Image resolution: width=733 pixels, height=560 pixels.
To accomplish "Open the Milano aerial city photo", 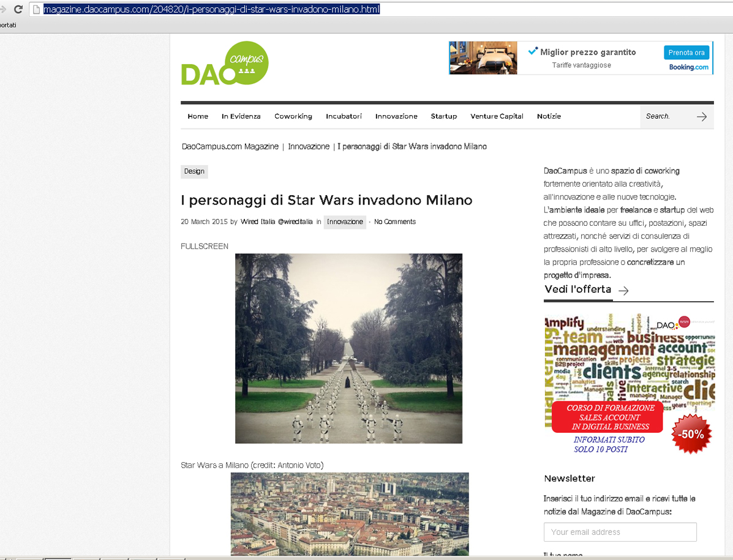I will [350, 514].
